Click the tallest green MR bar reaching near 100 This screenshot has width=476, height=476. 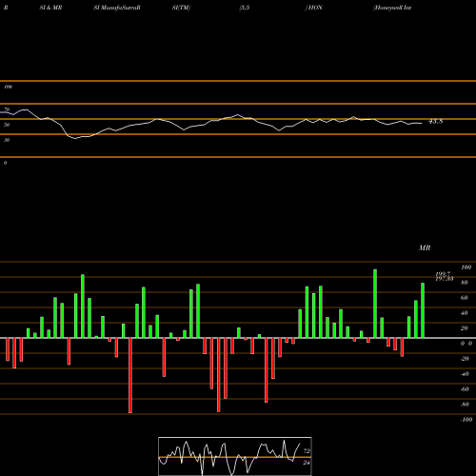375,304
